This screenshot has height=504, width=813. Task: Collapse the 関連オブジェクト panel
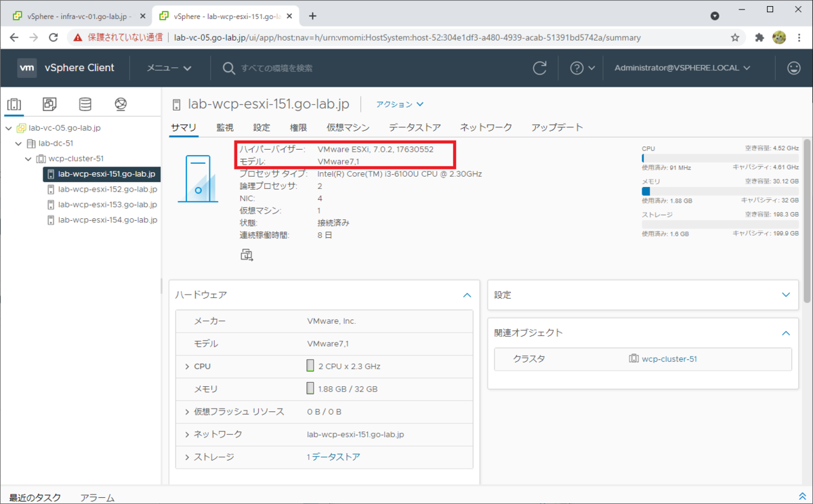pos(786,333)
